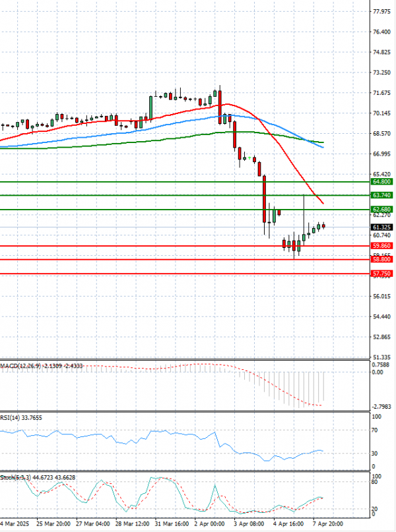
Task: Click the RSI(14) 33.7655 indicator label
Action: click(21, 418)
